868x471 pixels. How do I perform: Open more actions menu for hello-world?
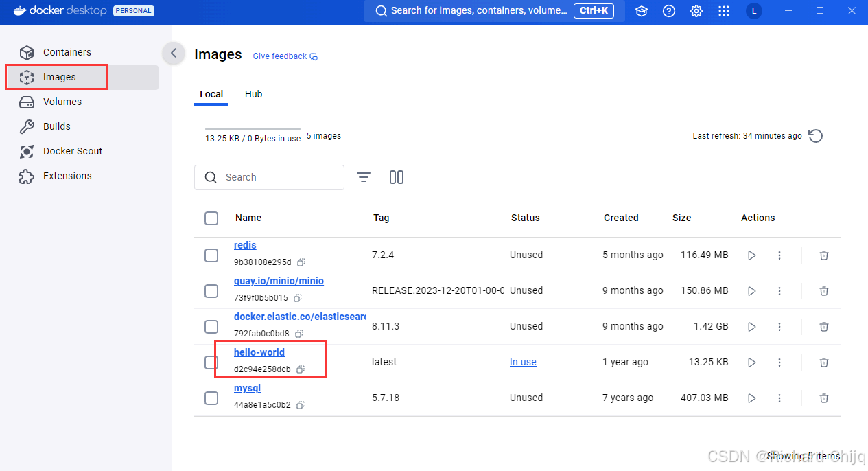click(779, 363)
